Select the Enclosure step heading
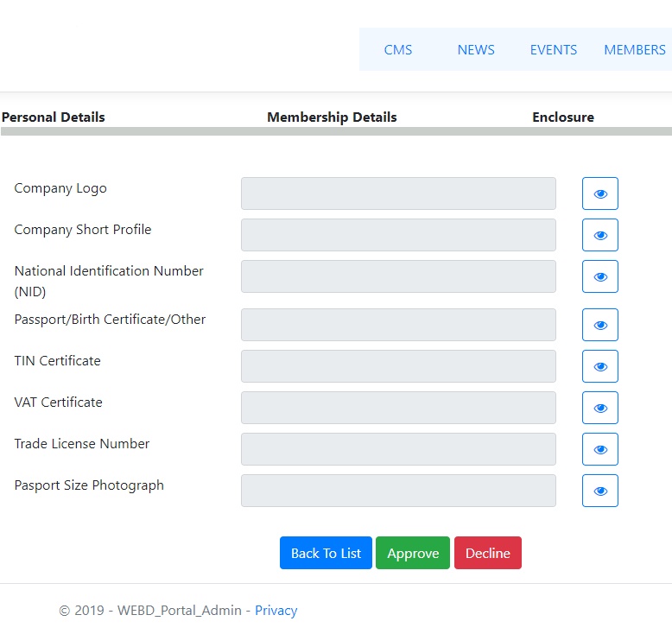672x634 pixels. 562,117
